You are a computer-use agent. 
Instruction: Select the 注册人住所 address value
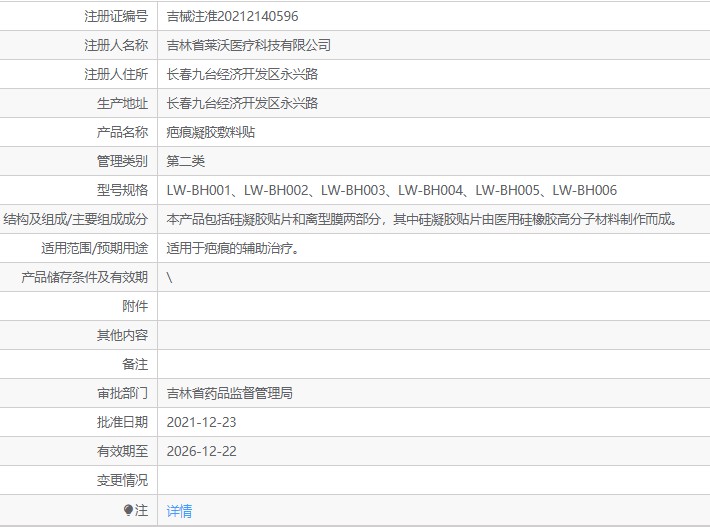tap(242, 74)
